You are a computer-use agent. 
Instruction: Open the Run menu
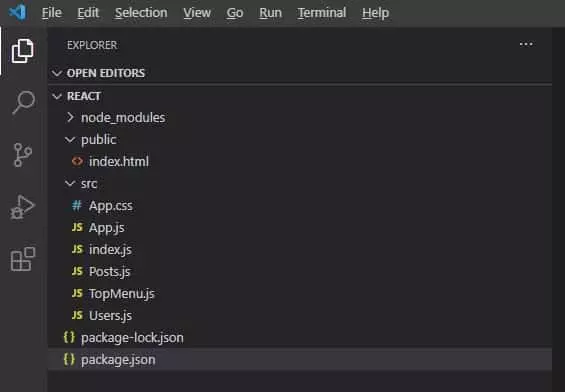(x=270, y=13)
